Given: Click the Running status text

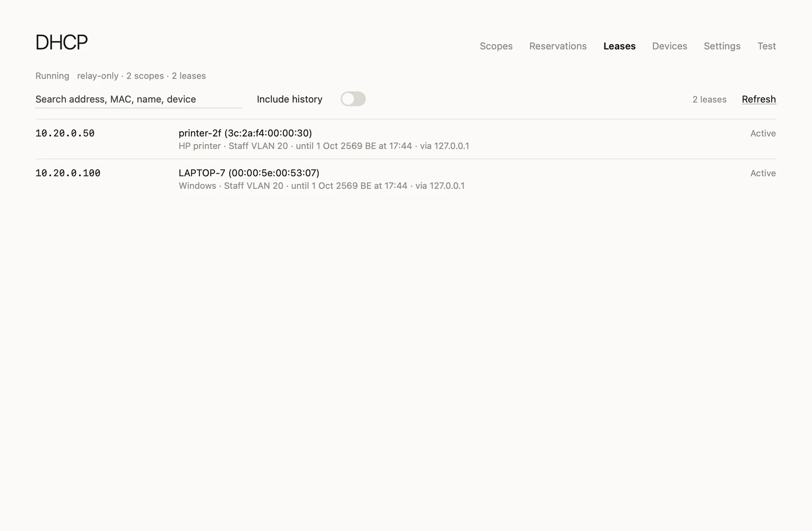Looking at the screenshot, I should pos(52,76).
